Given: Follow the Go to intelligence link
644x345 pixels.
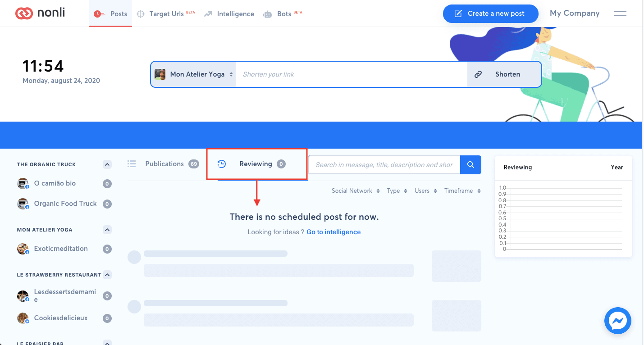Looking at the screenshot, I should point(333,232).
